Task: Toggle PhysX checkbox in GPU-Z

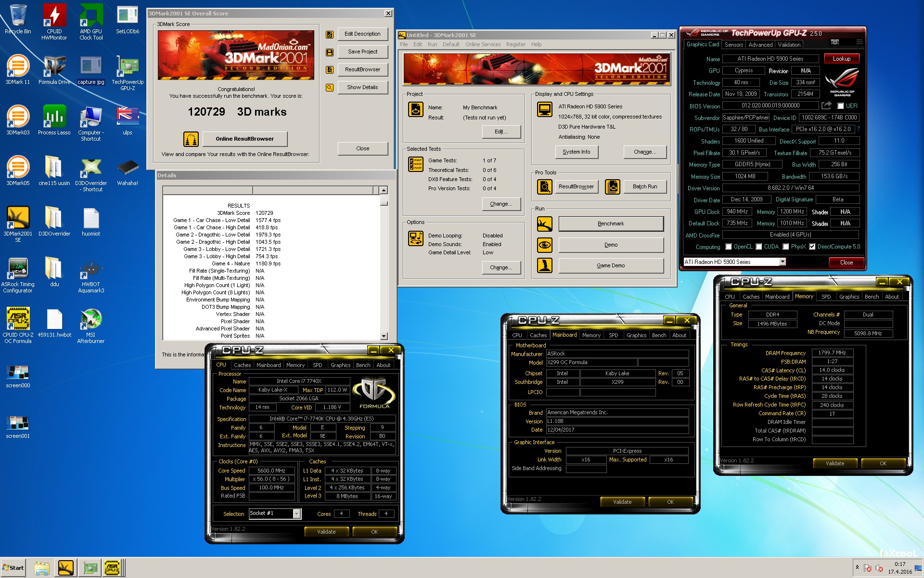Action: [785, 247]
